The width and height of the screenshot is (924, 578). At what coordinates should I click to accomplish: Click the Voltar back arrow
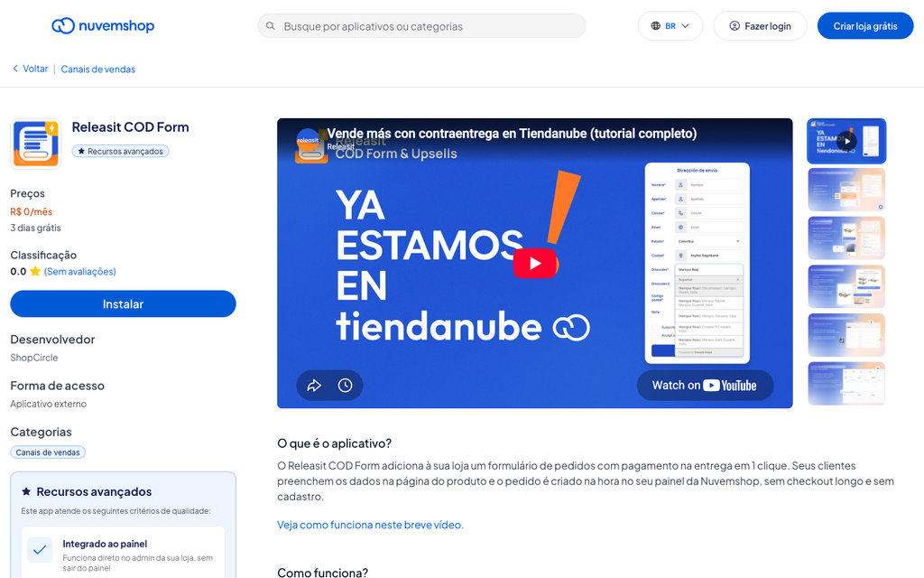pos(15,69)
